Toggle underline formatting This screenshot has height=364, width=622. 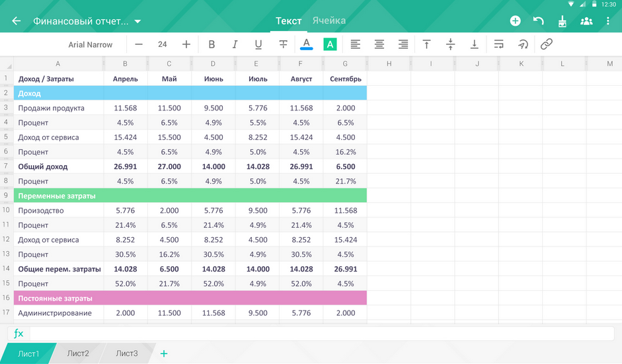pyautogui.click(x=258, y=44)
